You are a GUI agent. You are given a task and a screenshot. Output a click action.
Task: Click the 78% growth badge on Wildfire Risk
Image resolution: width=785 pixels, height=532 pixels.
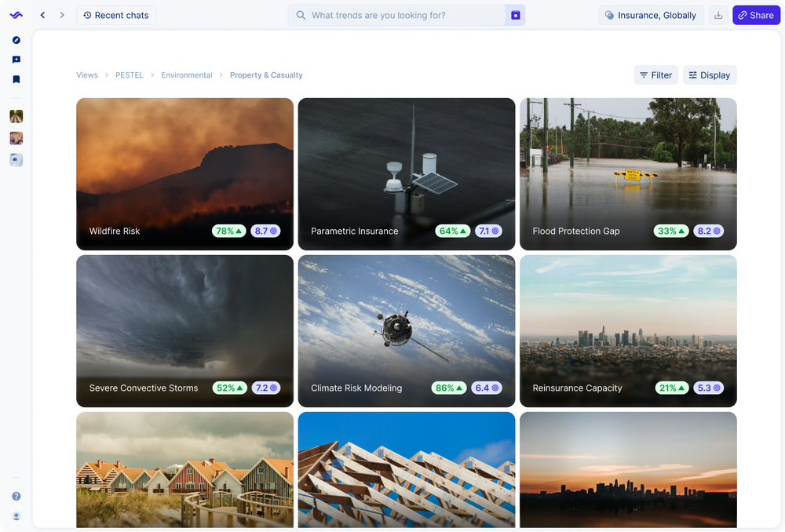click(x=228, y=231)
